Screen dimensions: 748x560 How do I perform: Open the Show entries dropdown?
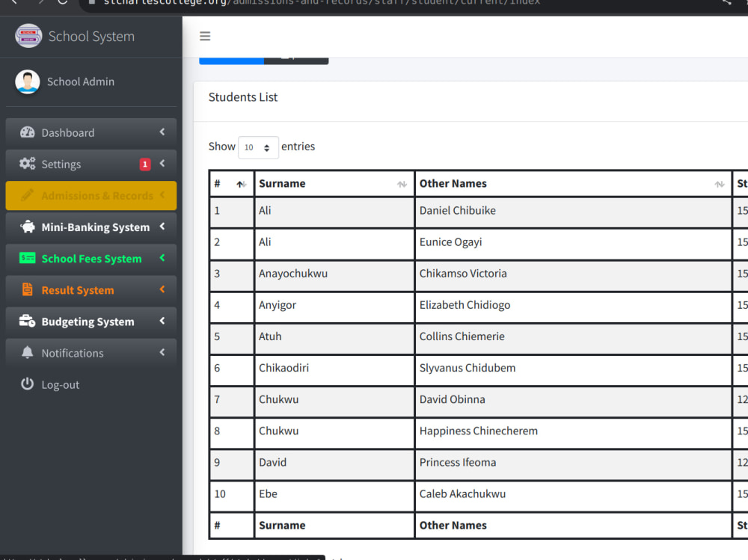(x=258, y=147)
